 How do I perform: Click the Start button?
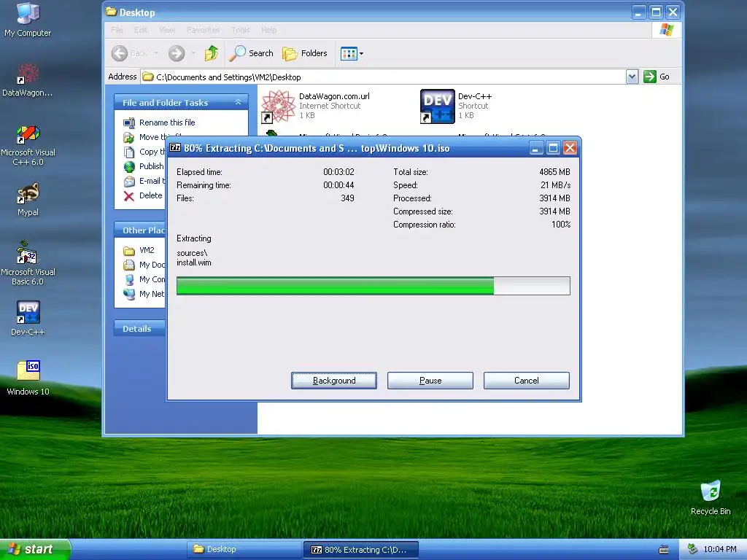click(35, 549)
